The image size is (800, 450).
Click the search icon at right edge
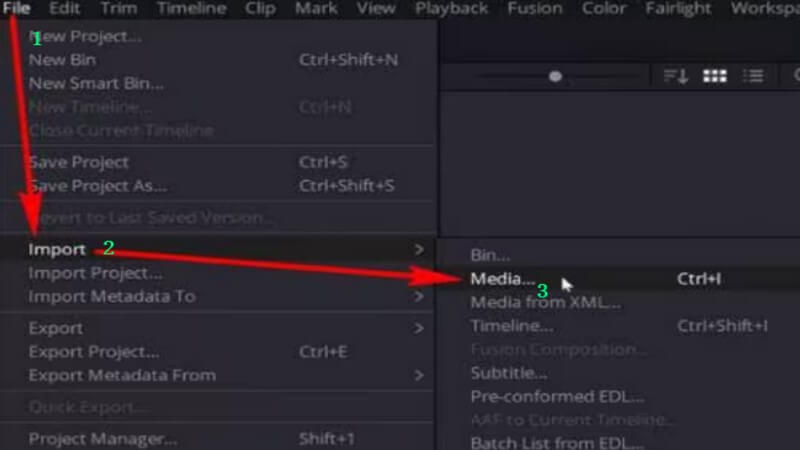pos(795,76)
